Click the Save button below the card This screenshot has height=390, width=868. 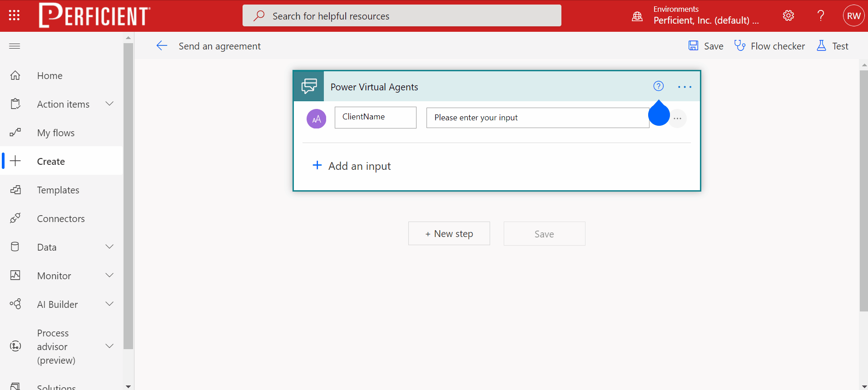coord(544,234)
